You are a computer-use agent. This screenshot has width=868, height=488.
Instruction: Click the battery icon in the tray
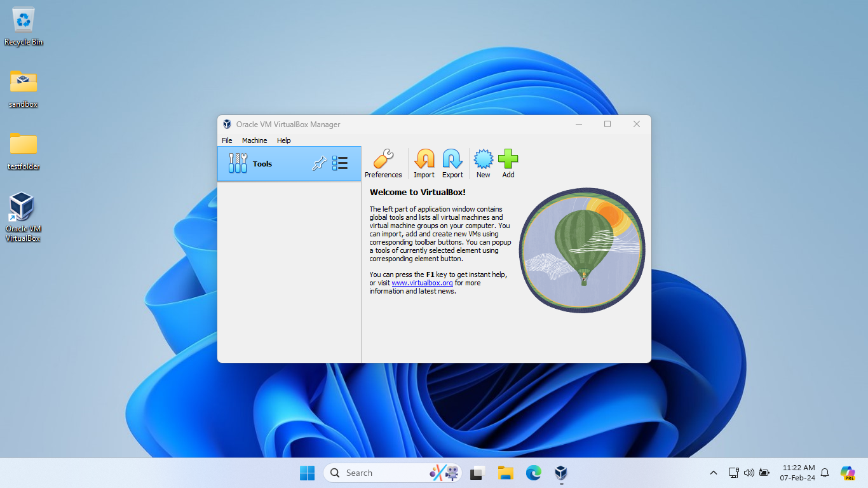[764, 473]
